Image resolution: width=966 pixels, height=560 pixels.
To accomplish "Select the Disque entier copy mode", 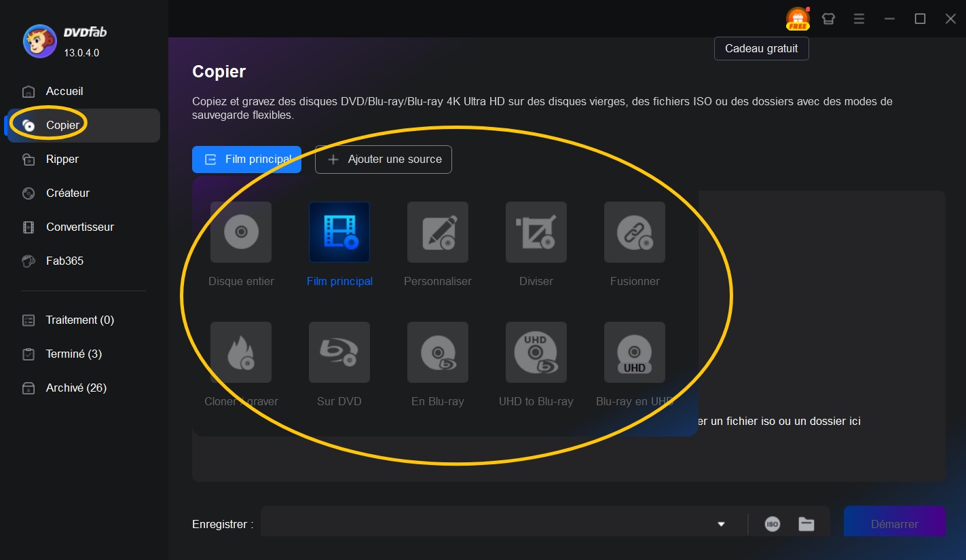I will point(240,232).
